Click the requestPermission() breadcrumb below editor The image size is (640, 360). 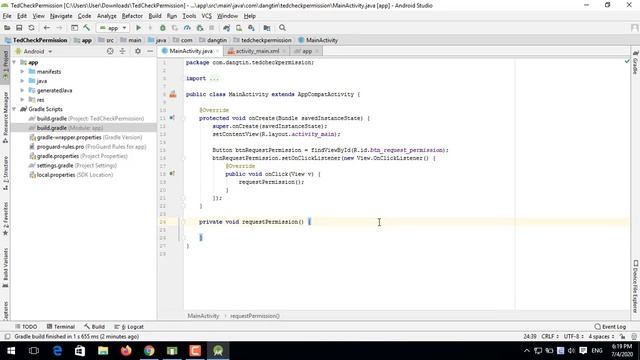coord(255,316)
